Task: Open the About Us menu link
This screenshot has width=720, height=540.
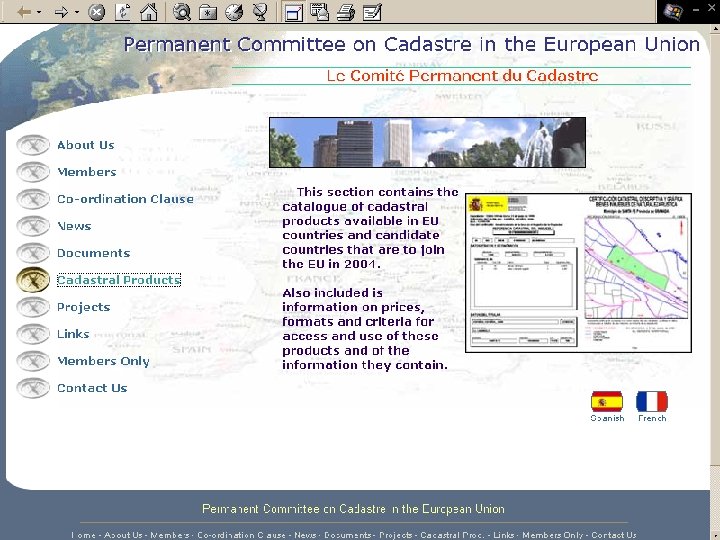Action: (x=85, y=145)
